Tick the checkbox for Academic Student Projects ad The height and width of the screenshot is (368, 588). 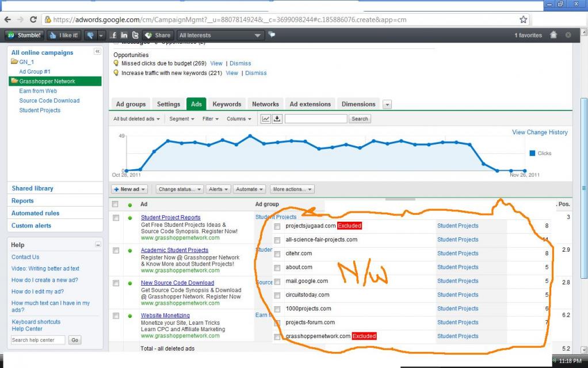(116, 251)
